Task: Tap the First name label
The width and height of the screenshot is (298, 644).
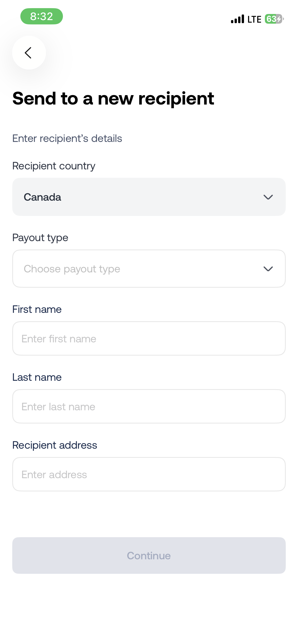Action: click(37, 309)
